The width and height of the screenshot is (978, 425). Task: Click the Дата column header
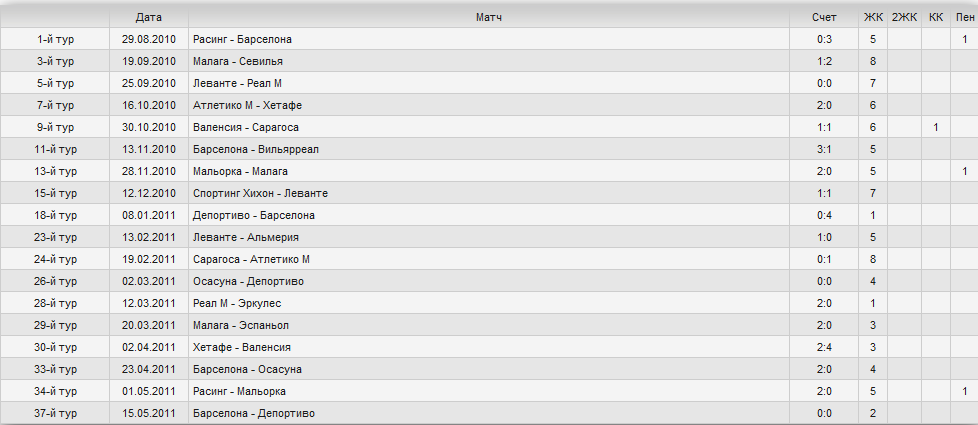148,17
